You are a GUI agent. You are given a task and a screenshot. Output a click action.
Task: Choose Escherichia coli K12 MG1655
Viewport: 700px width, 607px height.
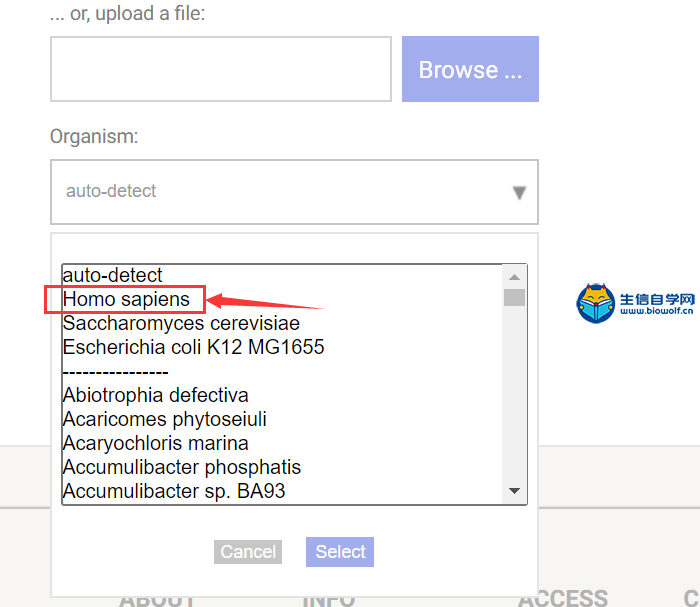tap(193, 347)
